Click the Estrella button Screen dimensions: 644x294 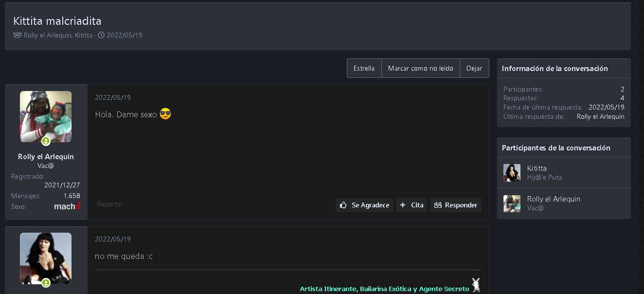click(x=364, y=68)
